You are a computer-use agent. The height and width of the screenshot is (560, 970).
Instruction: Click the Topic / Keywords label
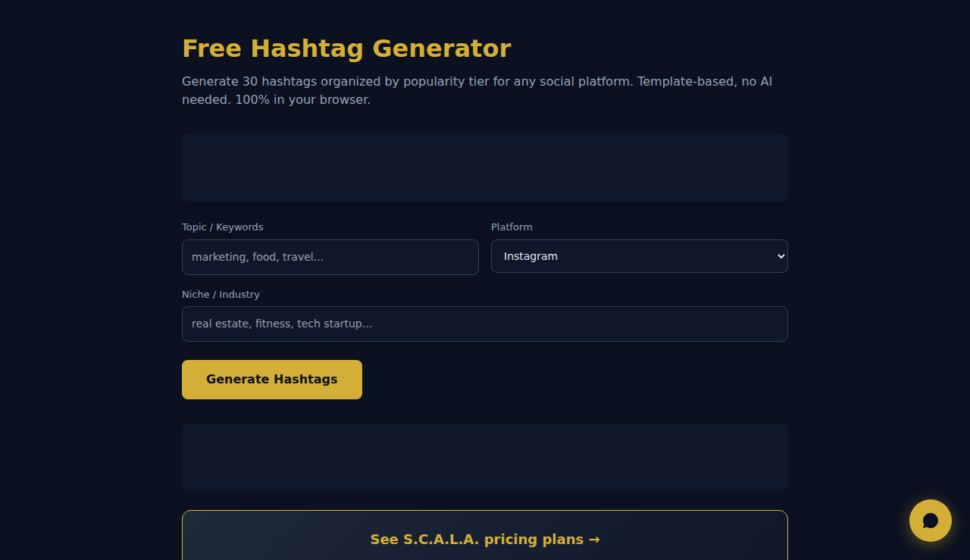tap(223, 227)
